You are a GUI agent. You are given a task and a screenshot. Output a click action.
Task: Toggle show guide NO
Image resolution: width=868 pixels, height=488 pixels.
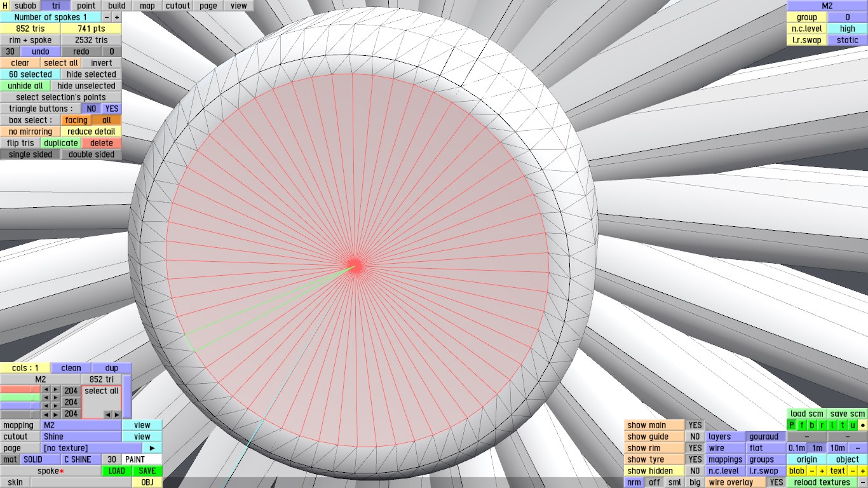point(695,437)
